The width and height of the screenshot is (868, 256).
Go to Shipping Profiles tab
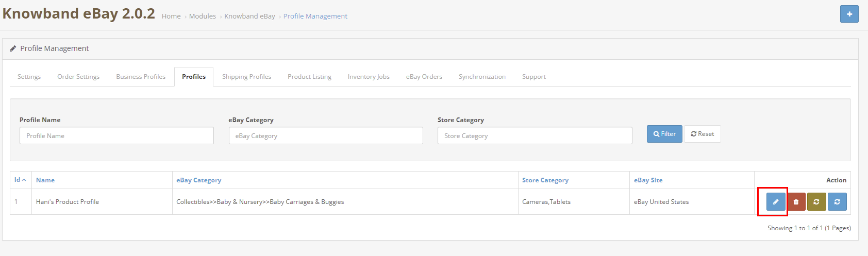click(246, 77)
